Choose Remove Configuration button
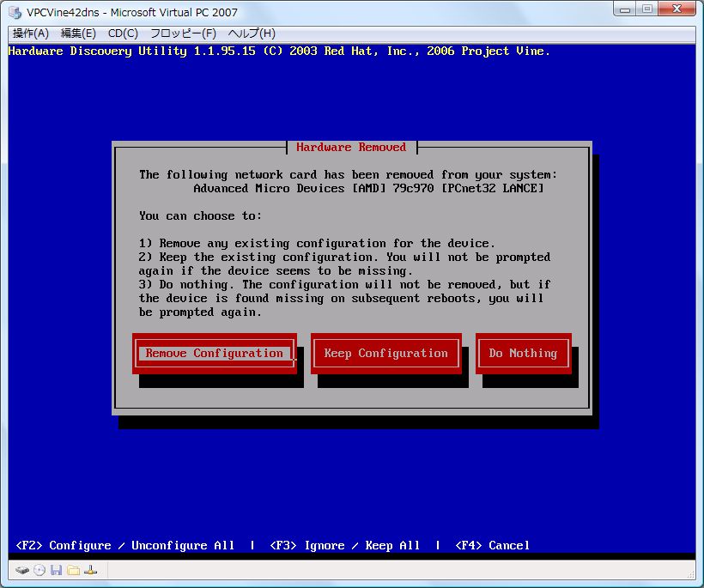This screenshot has height=588, width=704. click(x=214, y=354)
